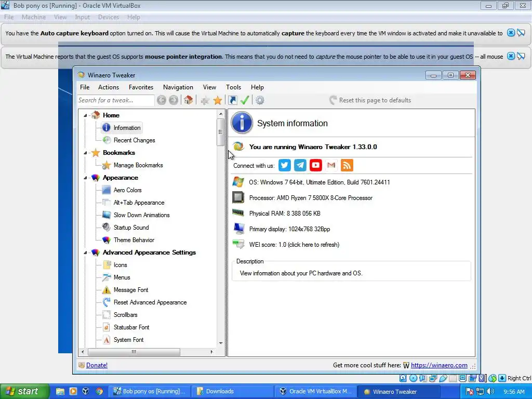Dismiss the Auto capture keyboard notification
The width and height of the screenshot is (532, 399).
click(511, 33)
